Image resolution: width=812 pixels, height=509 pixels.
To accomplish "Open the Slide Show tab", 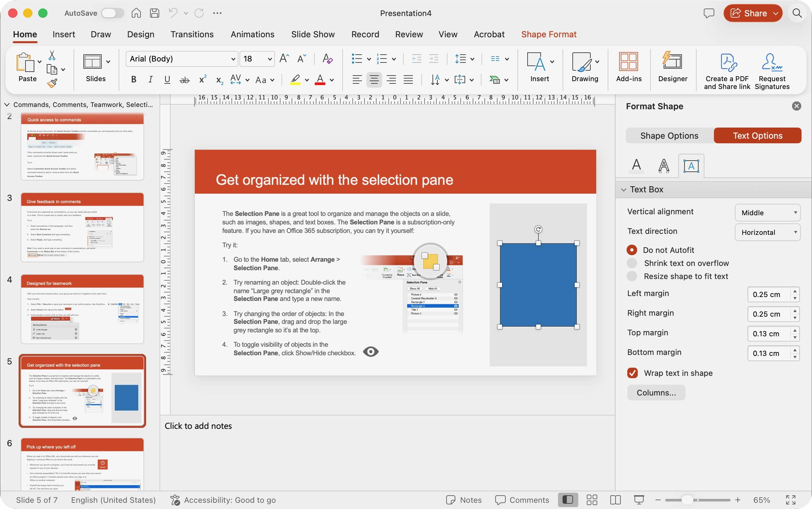I will 313,34.
